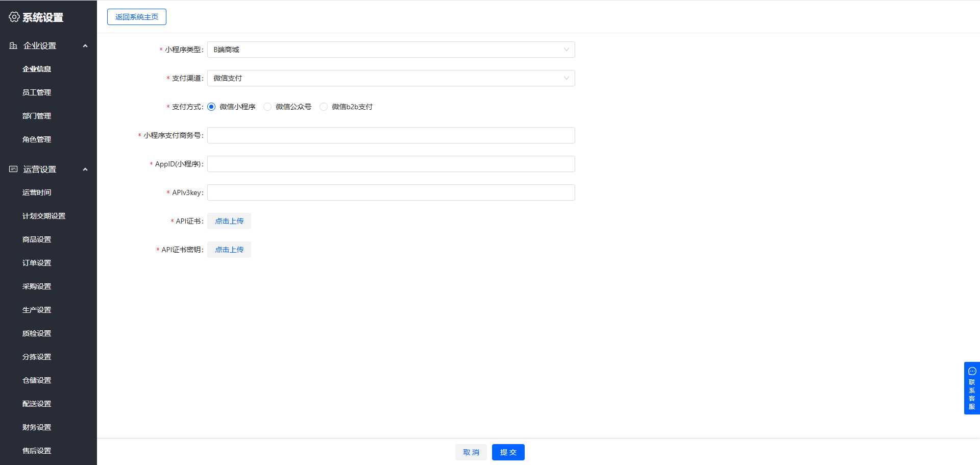Click the 返回系统主页 button
This screenshot has height=465, width=980.
pyautogui.click(x=137, y=17)
